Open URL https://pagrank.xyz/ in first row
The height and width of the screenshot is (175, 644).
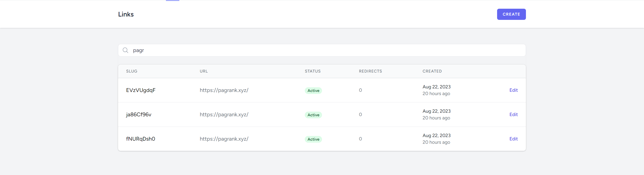point(224,90)
